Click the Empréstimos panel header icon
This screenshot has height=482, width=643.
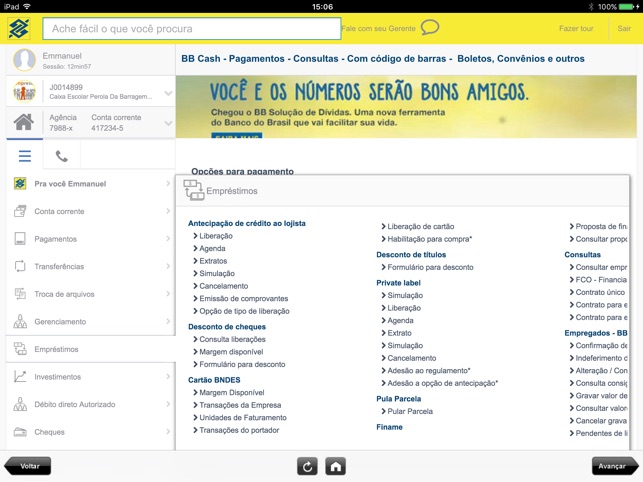[194, 190]
